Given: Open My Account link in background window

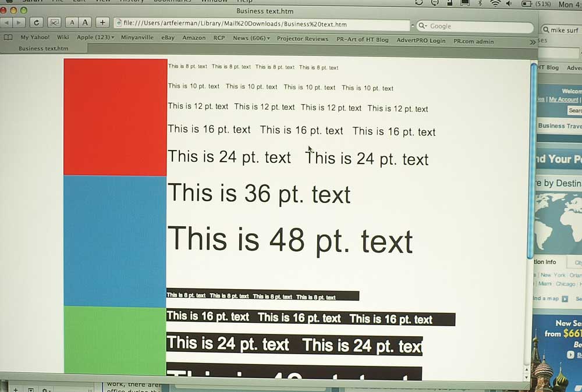Looking at the screenshot, I should [x=563, y=99].
